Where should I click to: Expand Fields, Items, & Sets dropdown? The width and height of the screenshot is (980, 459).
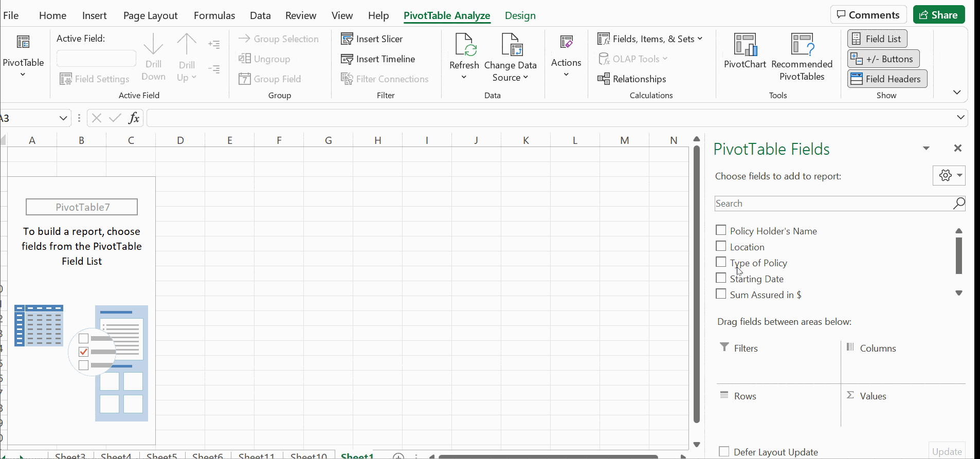pyautogui.click(x=650, y=39)
